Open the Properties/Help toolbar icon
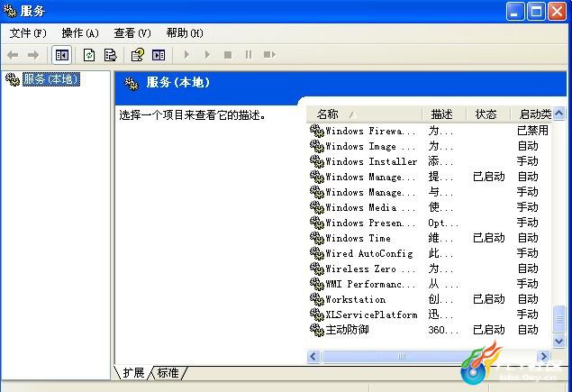Screen dimensions: 572x392 (x=138, y=55)
